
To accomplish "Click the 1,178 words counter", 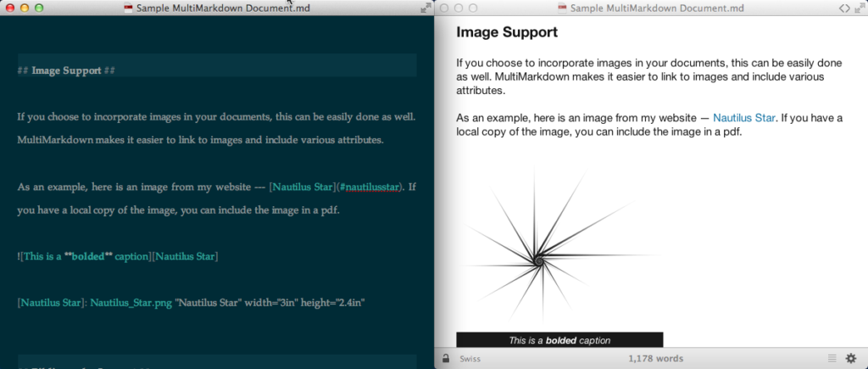I will pos(656,359).
